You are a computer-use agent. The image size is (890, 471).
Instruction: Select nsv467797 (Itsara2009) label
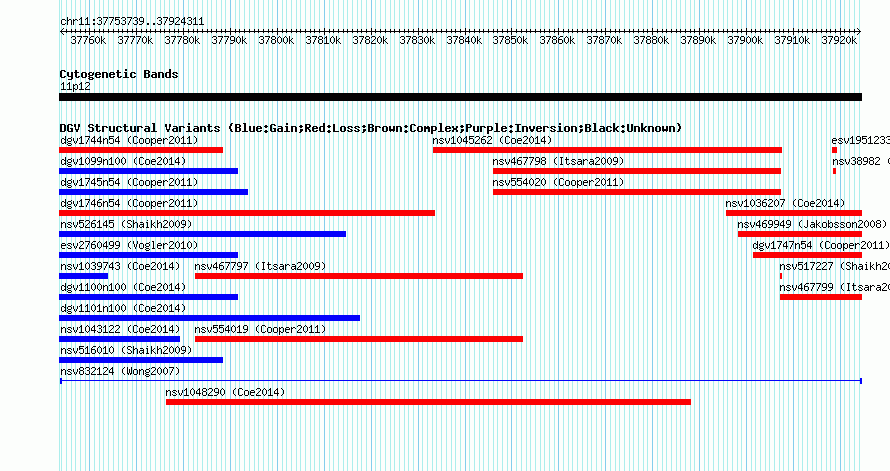[x=260, y=266]
